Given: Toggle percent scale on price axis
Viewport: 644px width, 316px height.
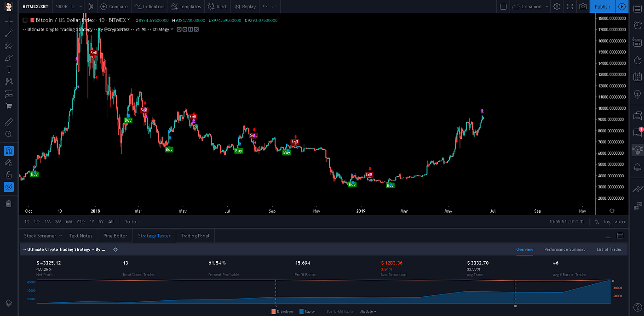Looking at the screenshot, I should point(597,222).
